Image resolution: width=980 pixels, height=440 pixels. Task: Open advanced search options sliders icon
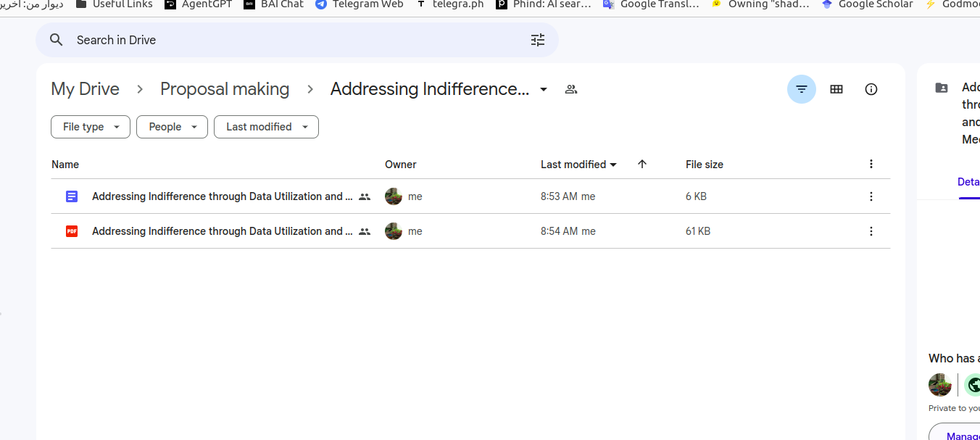[537, 40]
